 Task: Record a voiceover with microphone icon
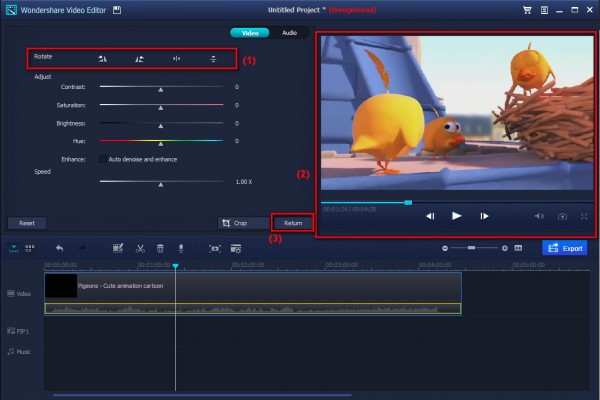tap(181, 248)
